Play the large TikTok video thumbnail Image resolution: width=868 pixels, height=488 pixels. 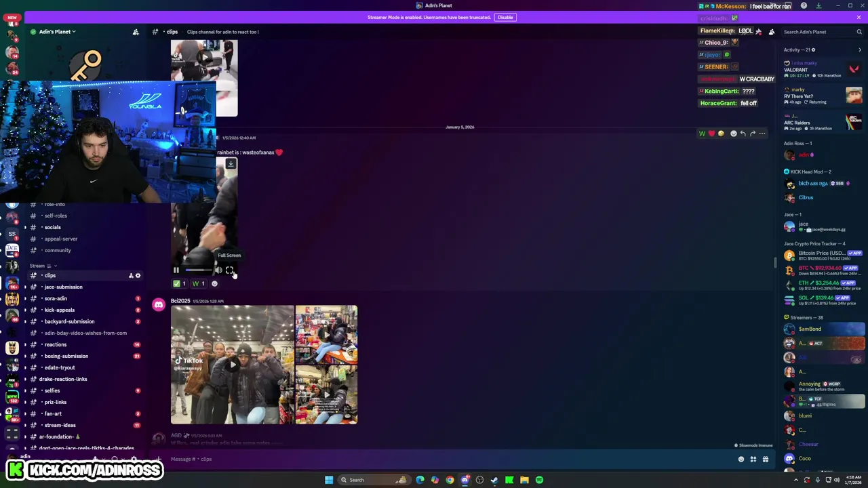(233, 365)
